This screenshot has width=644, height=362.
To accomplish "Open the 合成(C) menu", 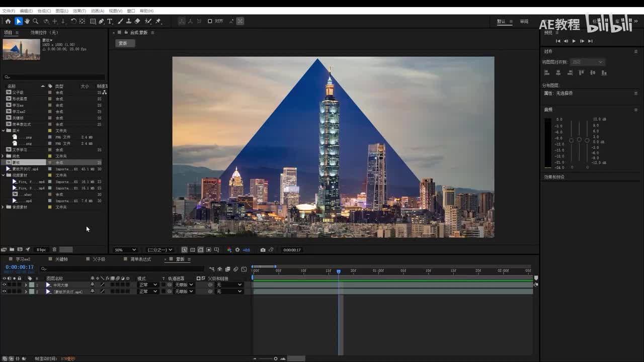I will [44, 11].
